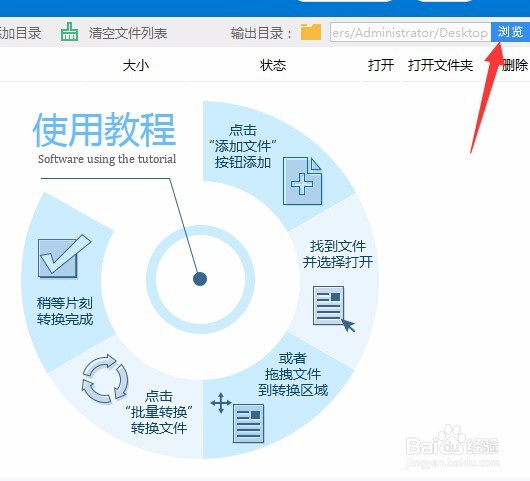Click the 'Software using the tutorial' subtitle
530x481 pixels.
click(107, 159)
